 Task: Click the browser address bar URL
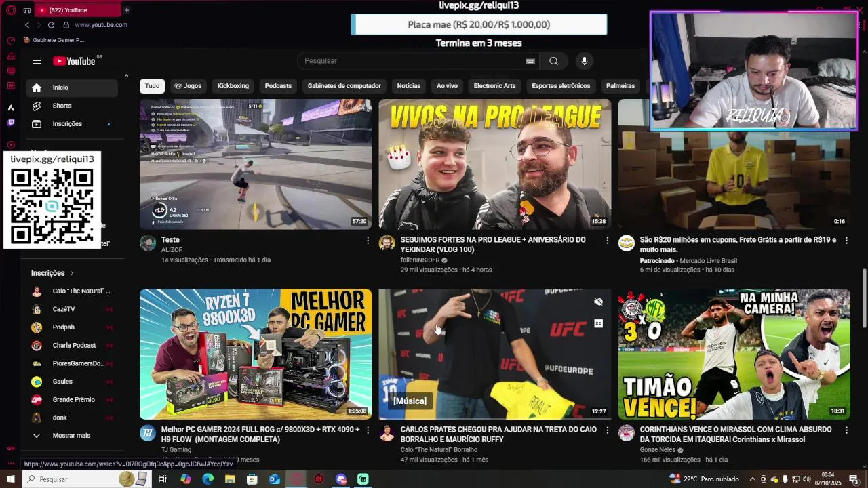tap(101, 25)
